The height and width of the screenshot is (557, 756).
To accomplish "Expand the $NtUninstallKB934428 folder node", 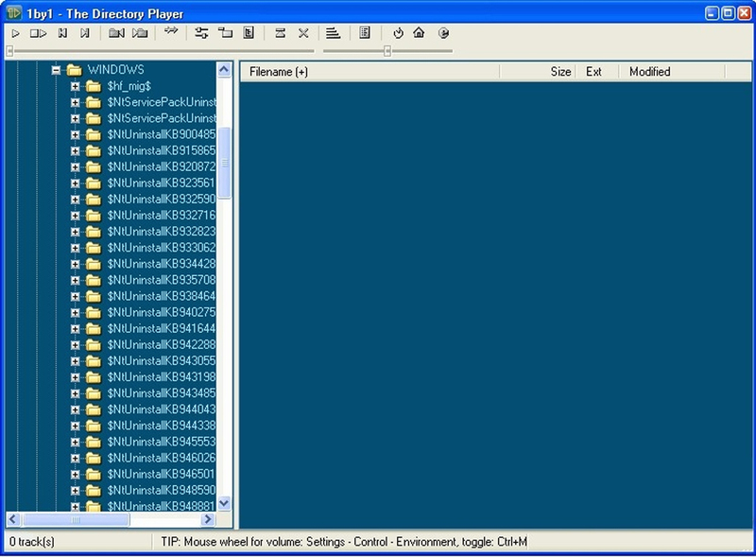I will (x=76, y=264).
